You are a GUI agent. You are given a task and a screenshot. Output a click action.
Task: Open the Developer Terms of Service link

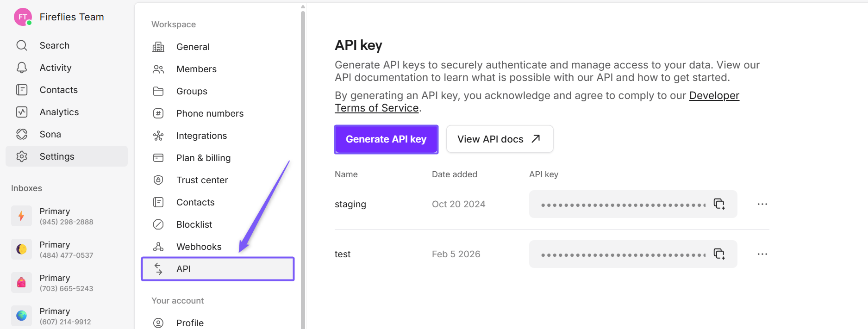coord(714,96)
